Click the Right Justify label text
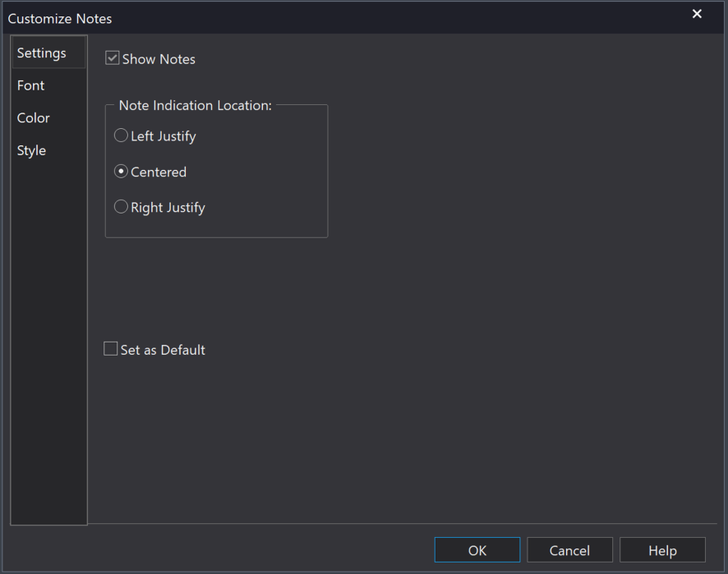The width and height of the screenshot is (728, 574). pyautogui.click(x=168, y=208)
